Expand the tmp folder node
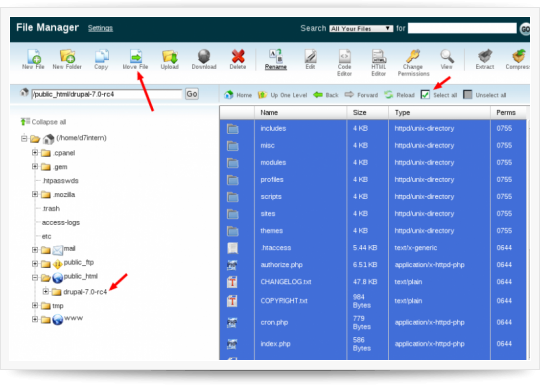 (35, 305)
